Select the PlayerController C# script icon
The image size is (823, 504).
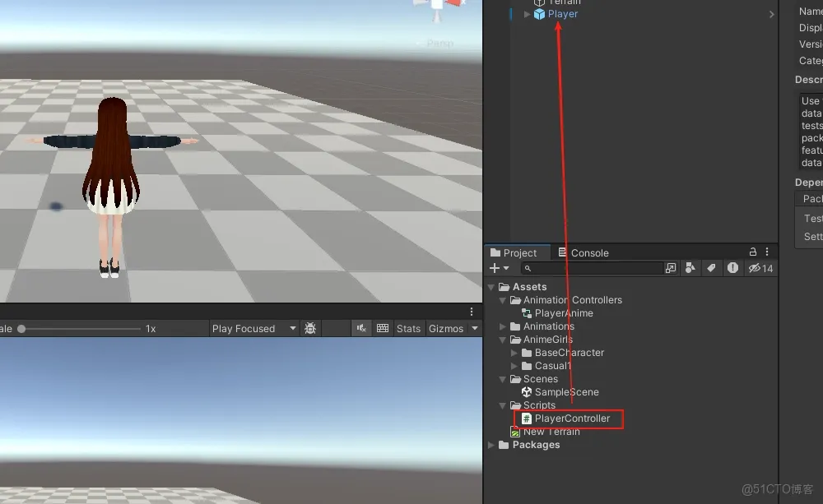(x=527, y=418)
